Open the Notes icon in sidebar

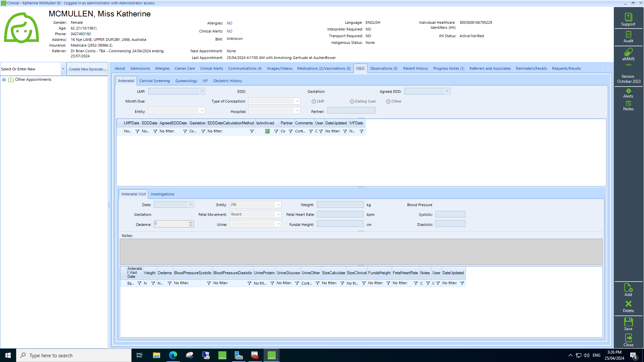(628, 106)
